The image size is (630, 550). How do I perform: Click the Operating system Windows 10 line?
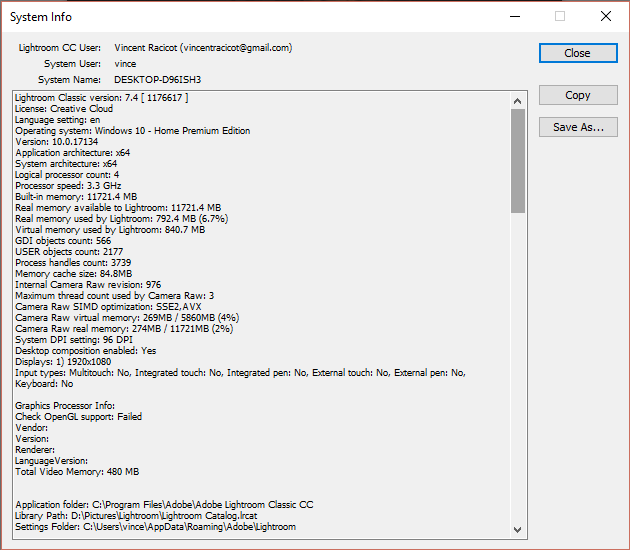(x=133, y=131)
